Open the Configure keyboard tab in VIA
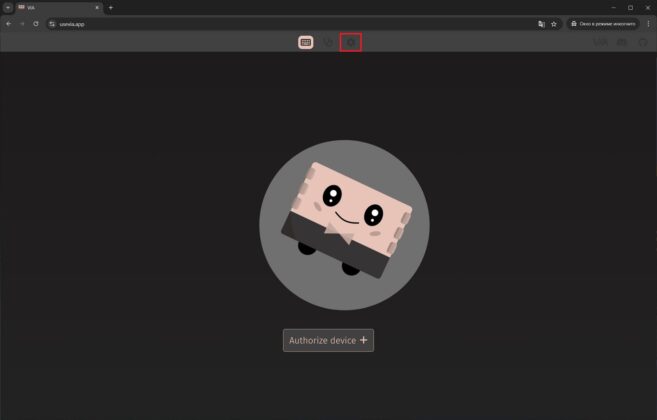 pyautogui.click(x=305, y=42)
